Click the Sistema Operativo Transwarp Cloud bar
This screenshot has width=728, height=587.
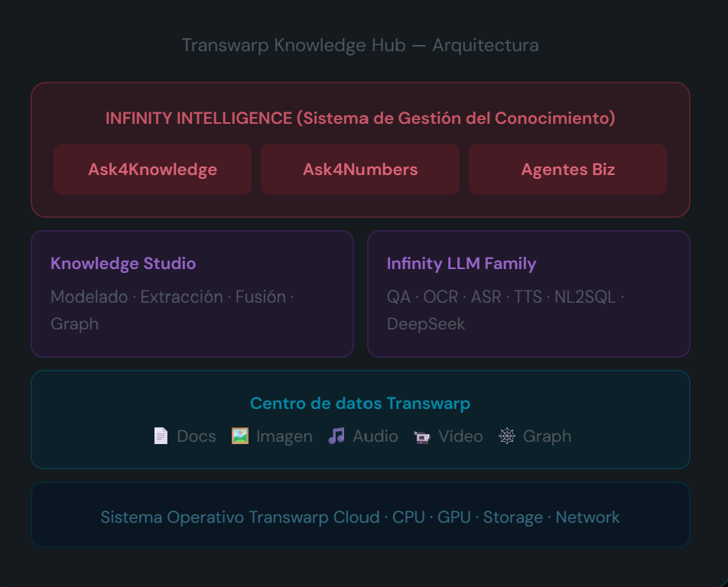point(360,517)
